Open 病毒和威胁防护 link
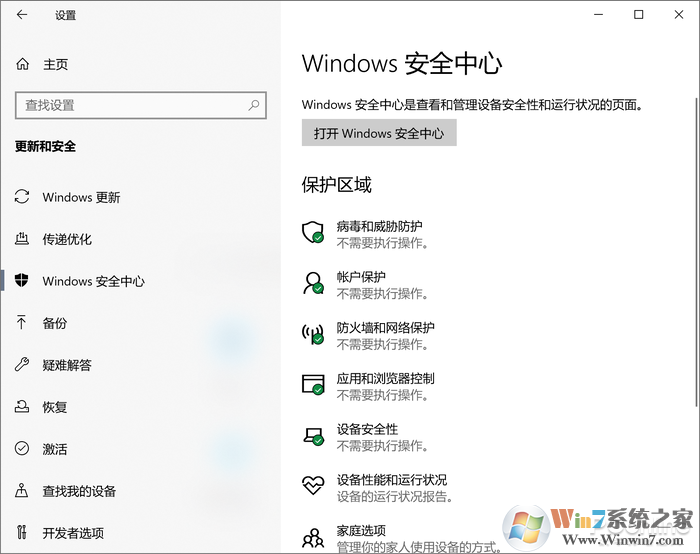Screen dimensions: 700x554 379,226
